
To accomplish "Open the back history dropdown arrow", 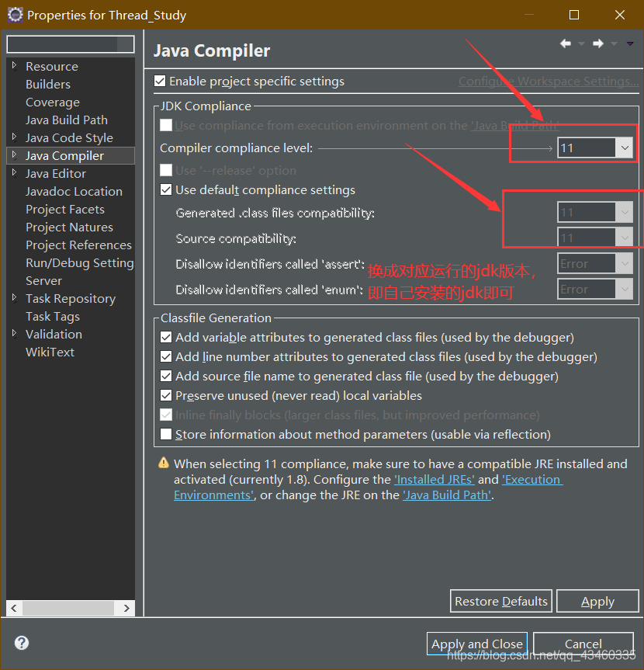I will point(581,43).
